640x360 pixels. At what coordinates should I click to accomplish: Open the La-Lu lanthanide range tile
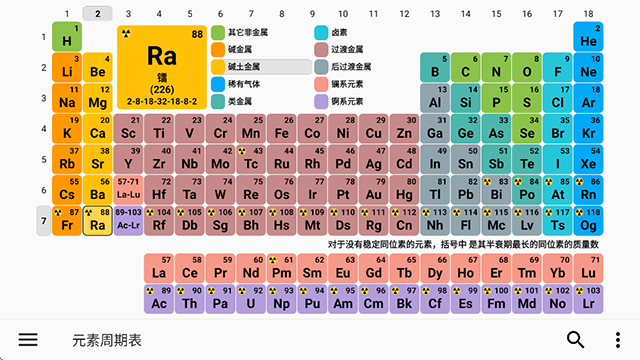click(x=128, y=190)
